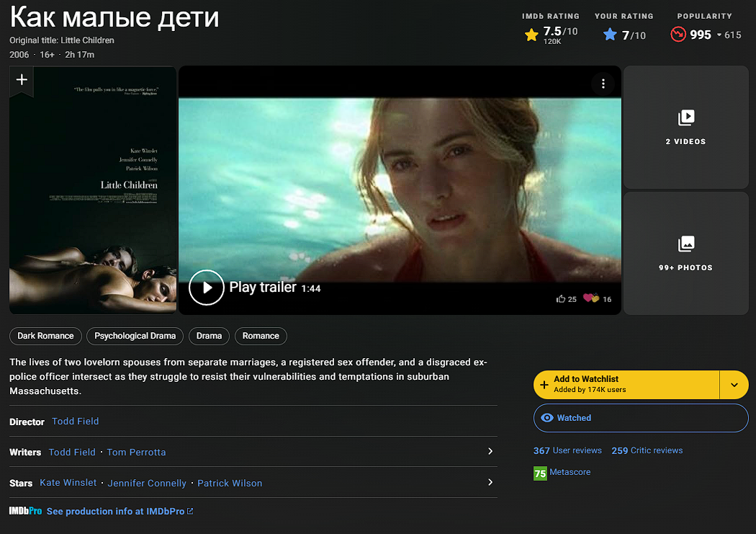Open Kate Winslet's page
The height and width of the screenshot is (534, 756).
pyautogui.click(x=68, y=483)
